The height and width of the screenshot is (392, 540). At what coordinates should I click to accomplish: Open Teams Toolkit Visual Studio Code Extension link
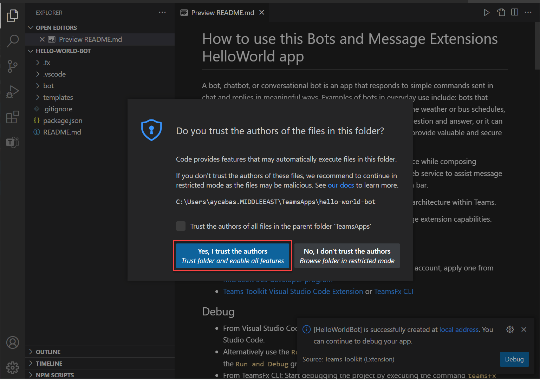point(293,292)
